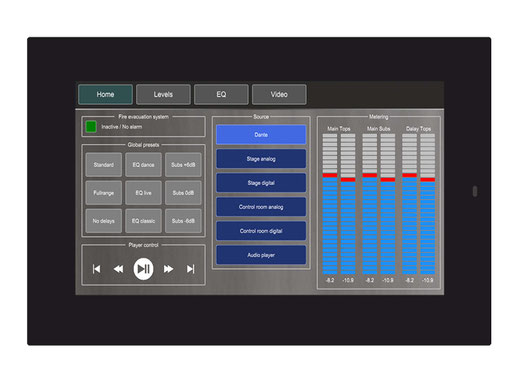Image resolution: width=519 pixels, height=381 pixels.
Task: Click the Inactive / No alarm status text
Action: tap(122, 127)
